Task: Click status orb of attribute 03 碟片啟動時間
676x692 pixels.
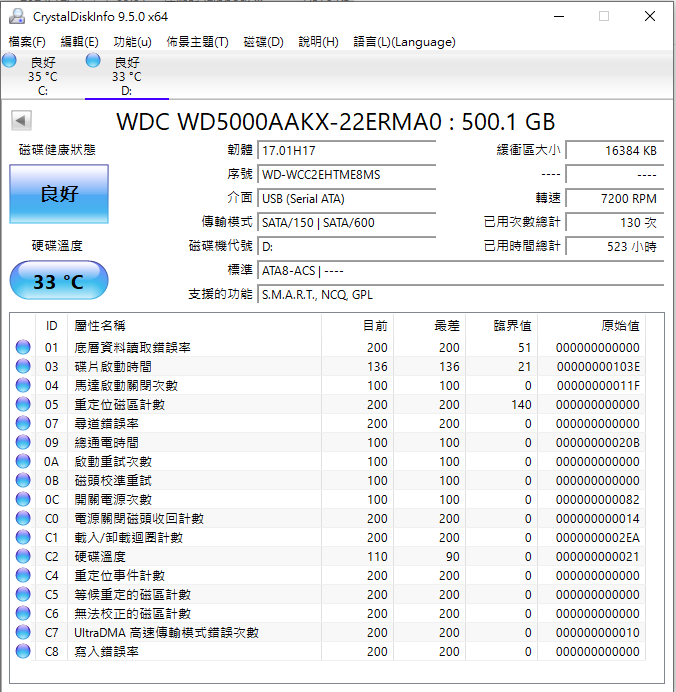Action: [x=23, y=366]
